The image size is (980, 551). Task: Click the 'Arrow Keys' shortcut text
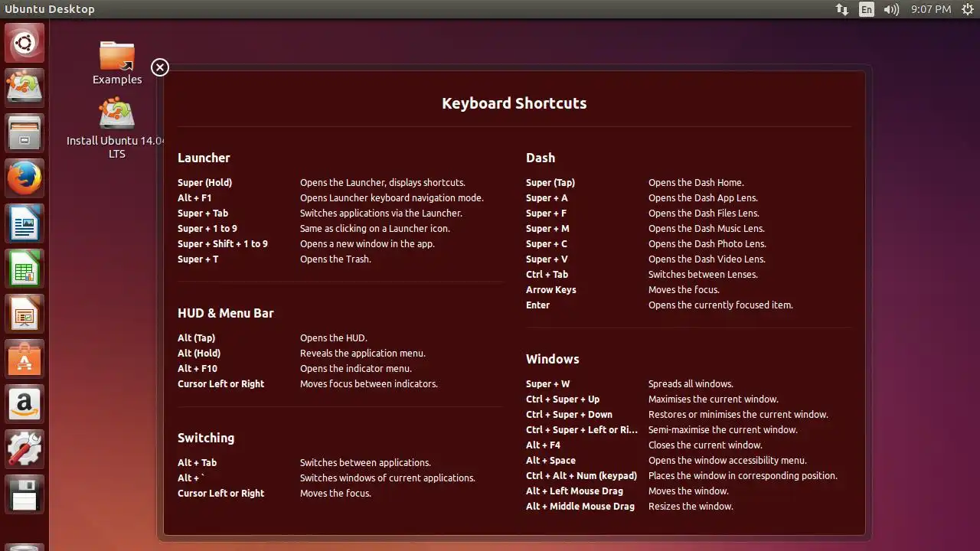click(551, 290)
